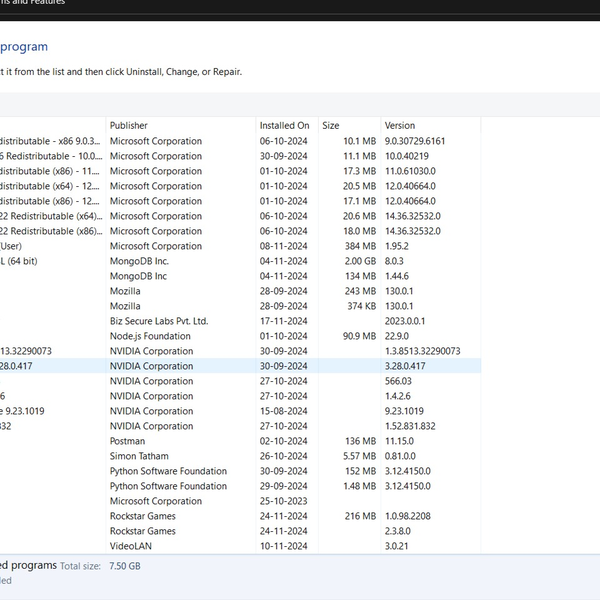
Task: Click the Size column header
Action: tap(331, 126)
